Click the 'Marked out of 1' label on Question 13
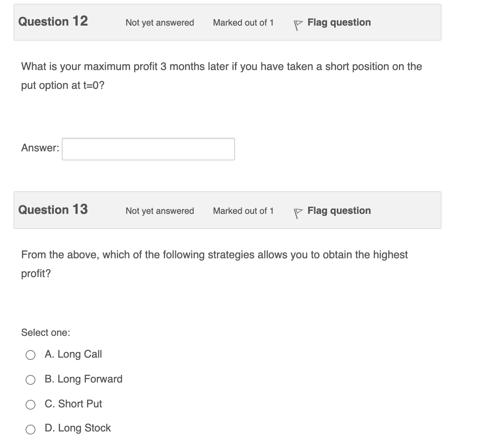This screenshot has height=445, width=504. click(243, 211)
